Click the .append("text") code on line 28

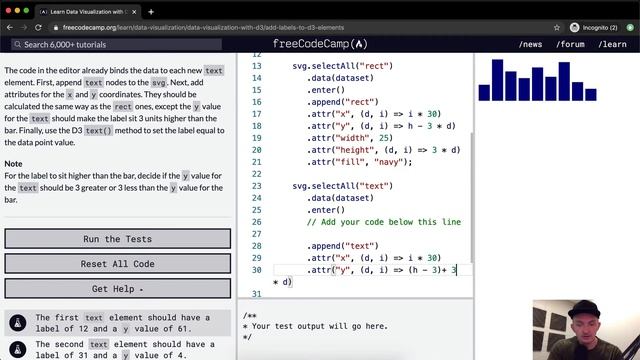(342, 246)
